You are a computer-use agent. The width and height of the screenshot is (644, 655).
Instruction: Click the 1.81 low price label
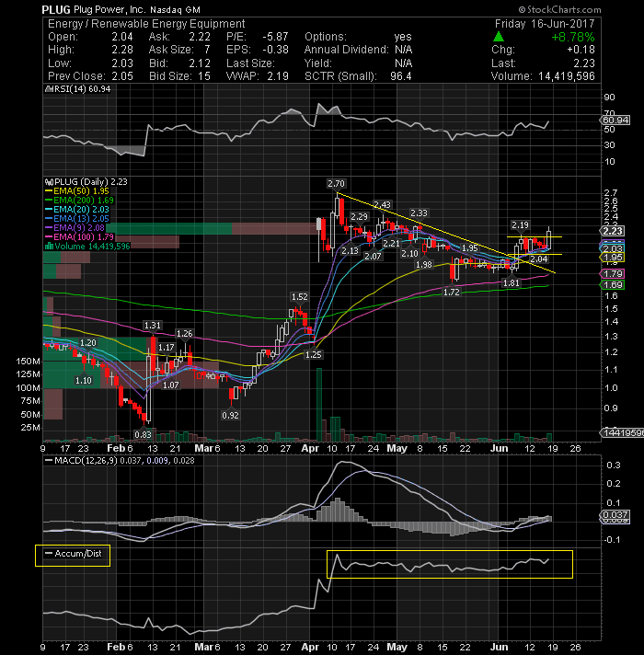point(512,283)
